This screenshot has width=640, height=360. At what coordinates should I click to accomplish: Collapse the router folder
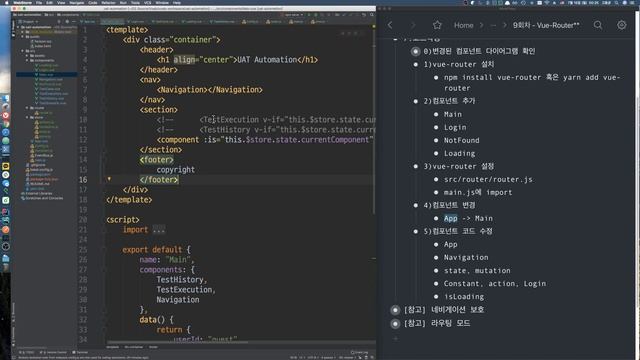click(x=27, y=108)
